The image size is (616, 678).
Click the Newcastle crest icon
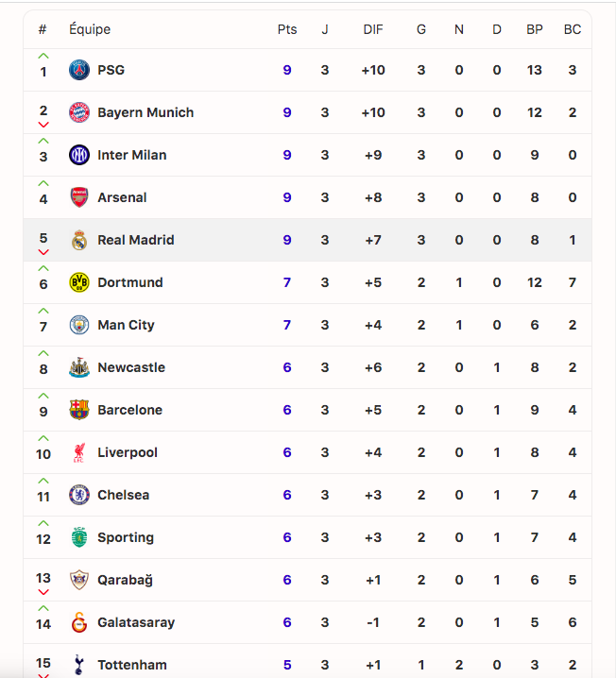click(79, 367)
